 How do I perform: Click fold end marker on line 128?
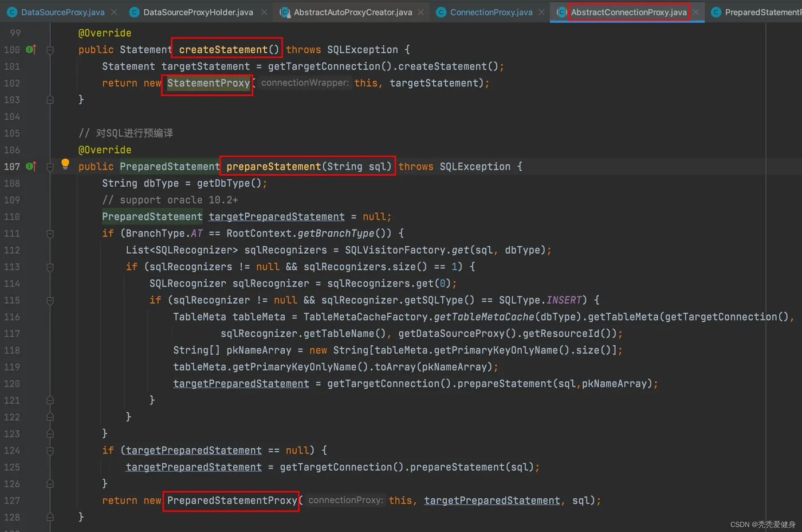pos(50,517)
